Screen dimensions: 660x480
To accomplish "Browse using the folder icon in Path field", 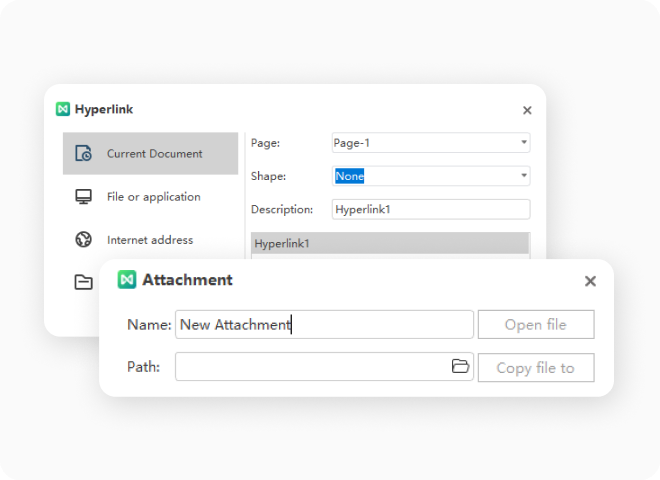I will [x=460, y=367].
